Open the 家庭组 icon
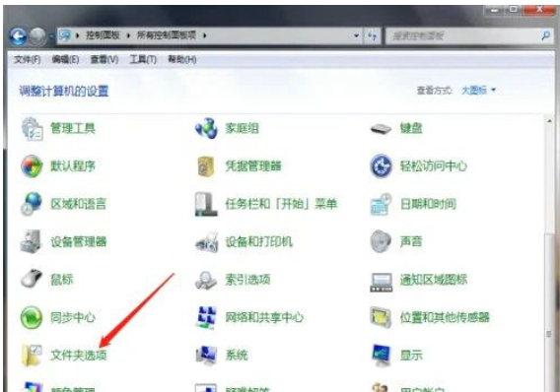The height and width of the screenshot is (392, 560). tap(206, 128)
